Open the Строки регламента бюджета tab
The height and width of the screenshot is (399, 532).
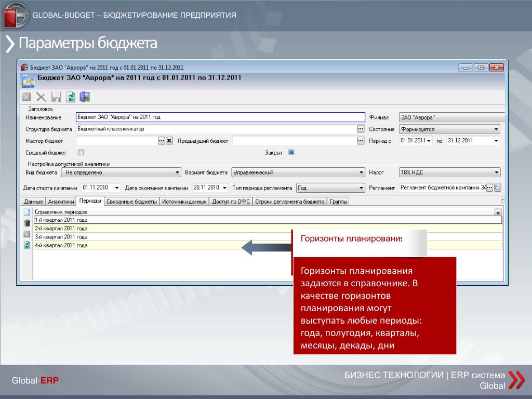click(x=290, y=202)
